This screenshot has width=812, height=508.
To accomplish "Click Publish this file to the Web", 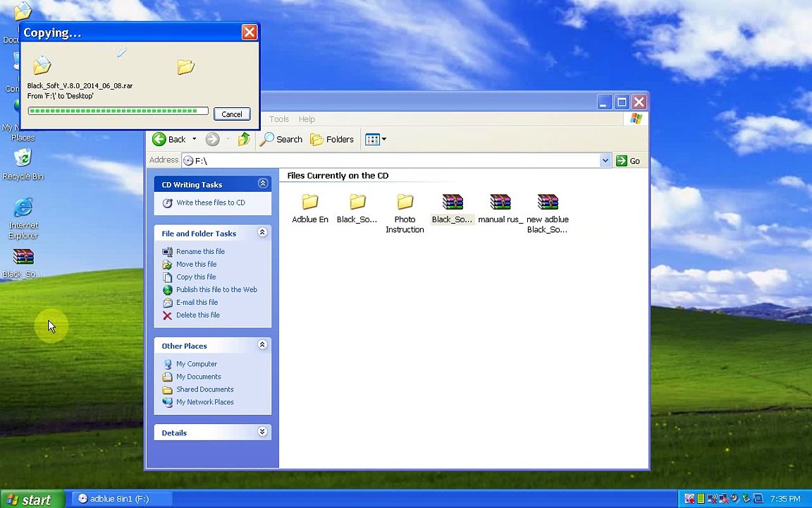I will pyautogui.click(x=216, y=289).
